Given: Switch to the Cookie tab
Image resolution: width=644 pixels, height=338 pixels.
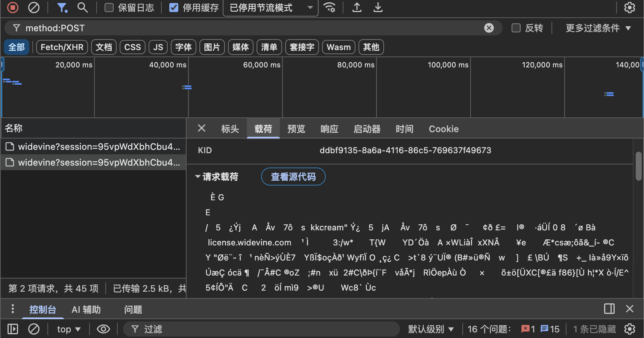Looking at the screenshot, I should (x=444, y=129).
